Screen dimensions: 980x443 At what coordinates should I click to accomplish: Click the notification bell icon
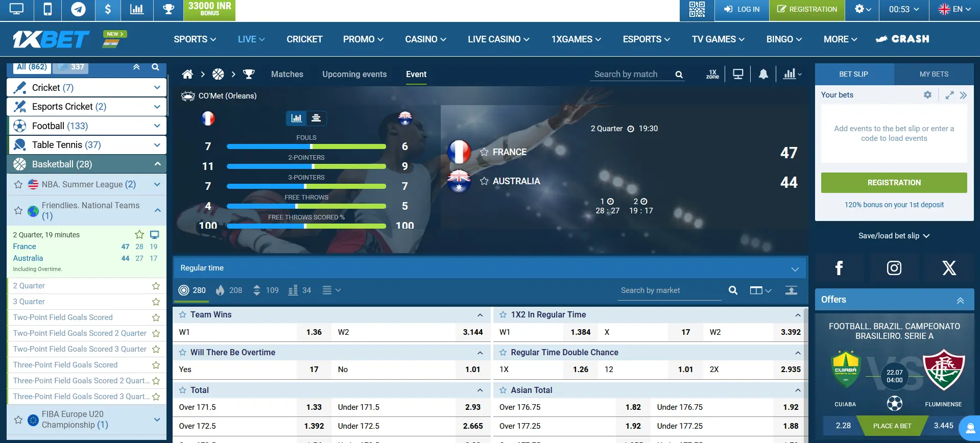pos(763,75)
